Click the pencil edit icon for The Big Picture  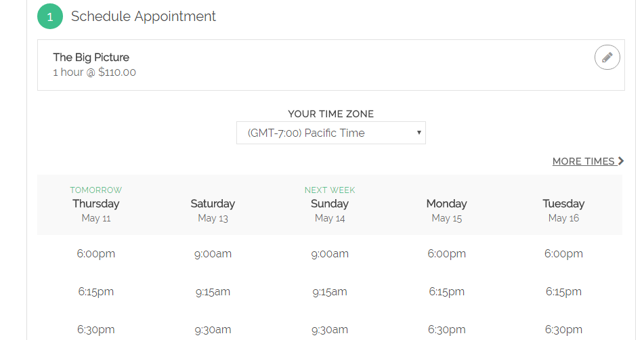(x=607, y=57)
